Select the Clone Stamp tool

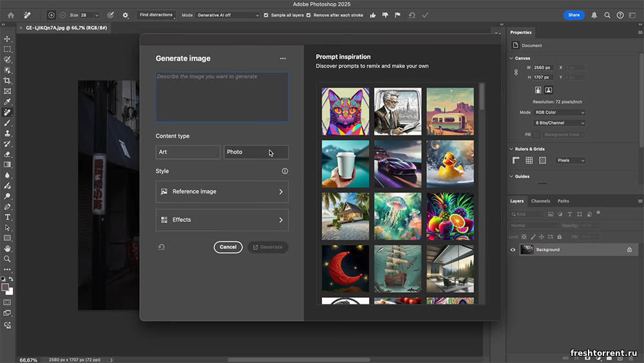coord(7,133)
